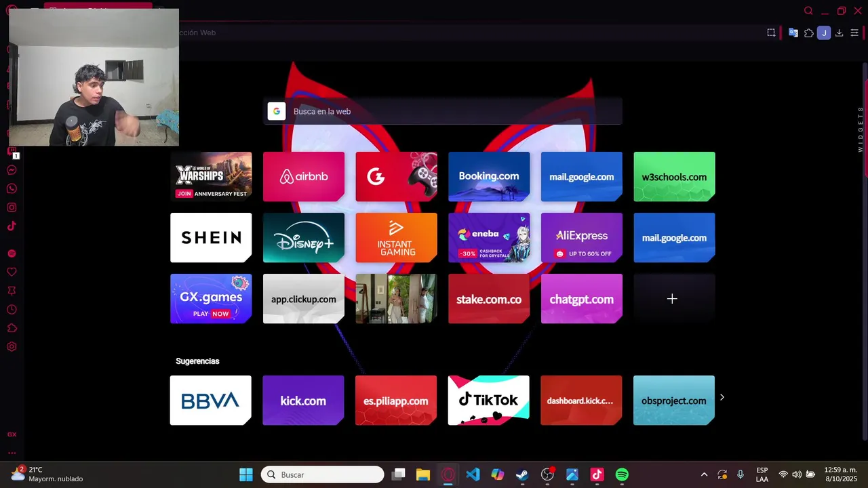Switch the ESP LAA input language

tap(762, 474)
